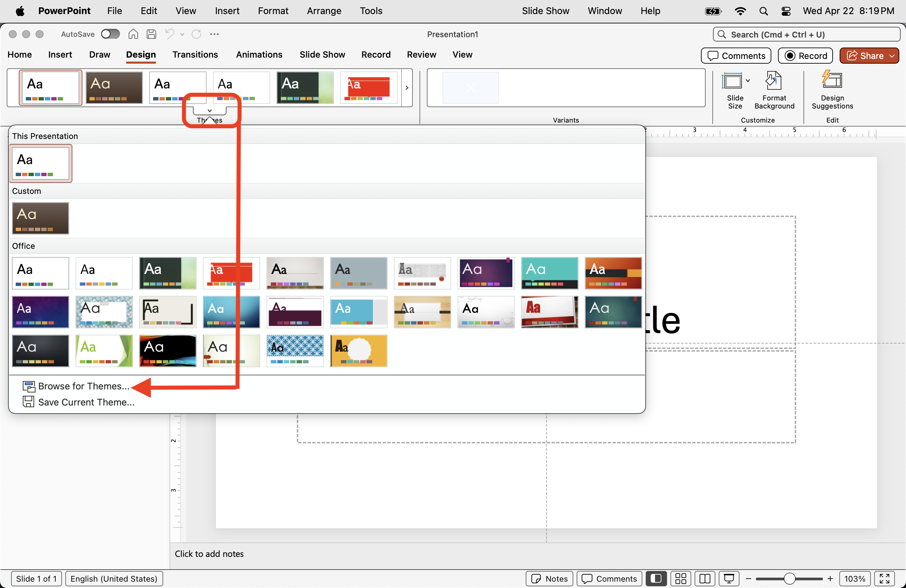Click the Save Current Theme icon
The height and width of the screenshot is (588, 906).
click(28, 402)
